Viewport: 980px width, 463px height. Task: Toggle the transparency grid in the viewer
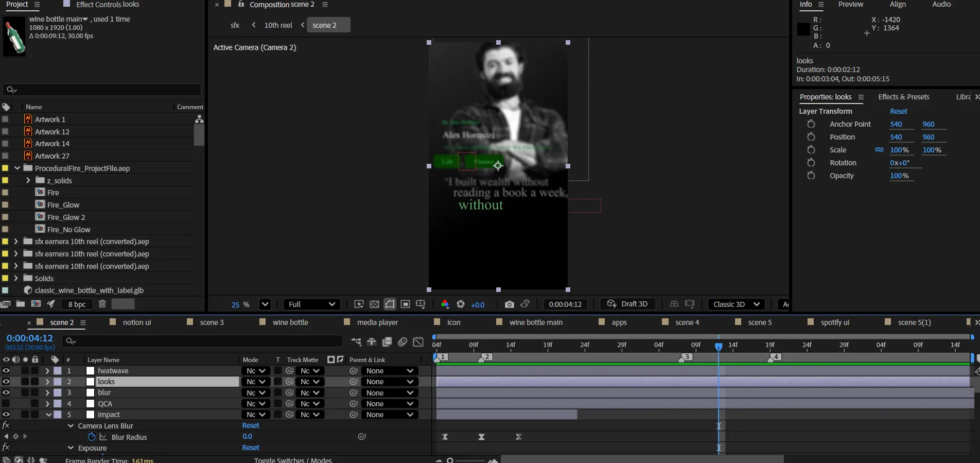pos(374,304)
